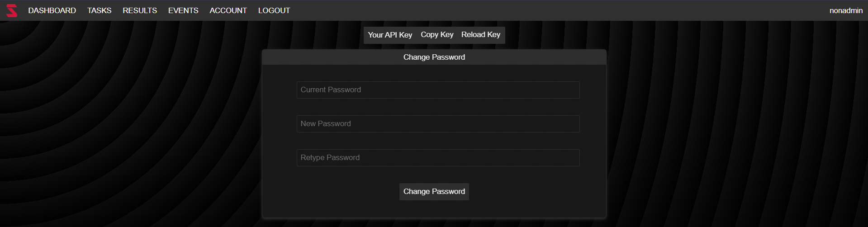Go to the TASKS menu item
This screenshot has height=227, width=868.
click(x=99, y=10)
